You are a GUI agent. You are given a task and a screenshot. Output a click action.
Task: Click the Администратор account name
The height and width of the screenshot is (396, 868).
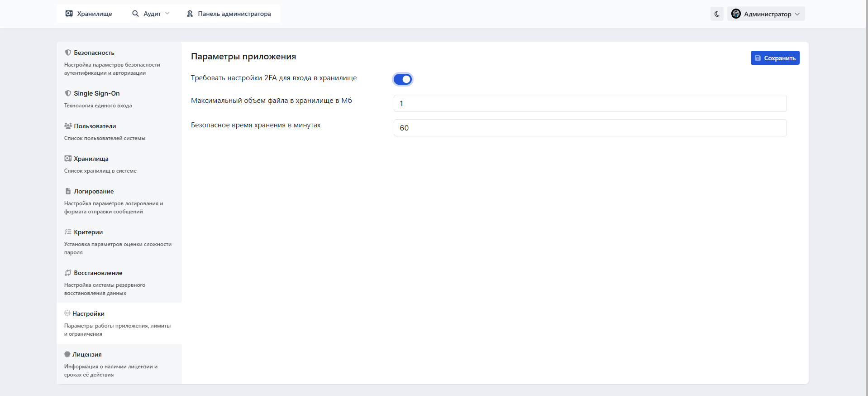768,14
